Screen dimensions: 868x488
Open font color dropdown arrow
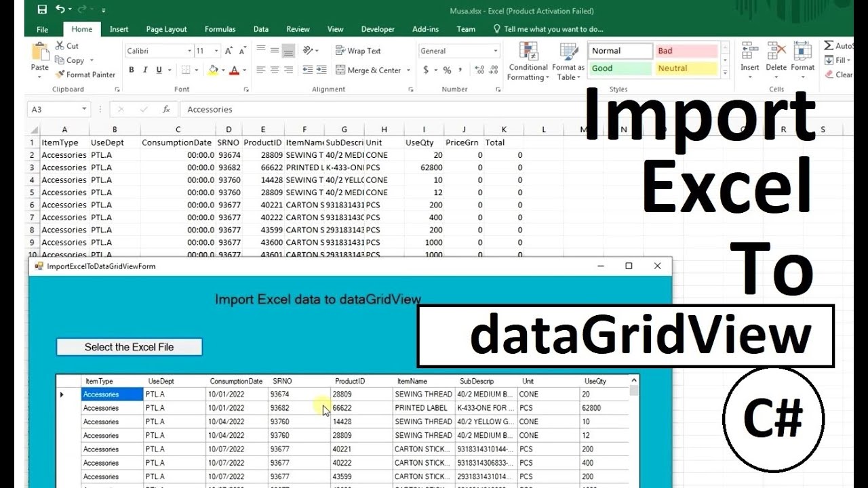[244, 70]
